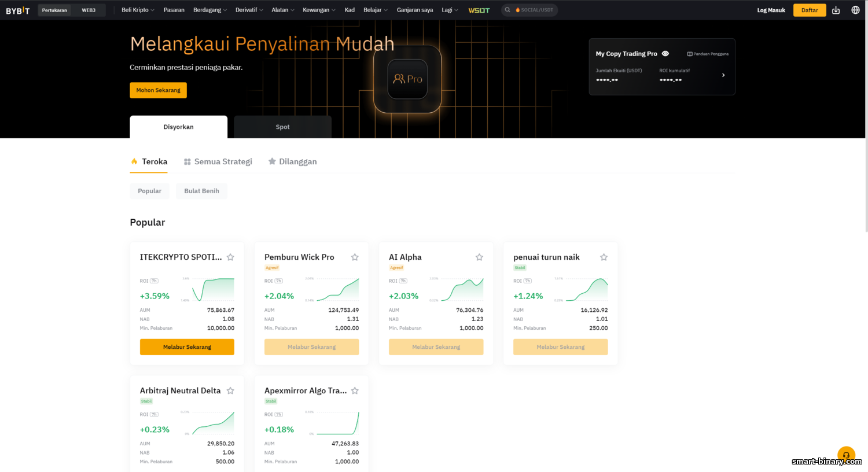This screenshot has height=472, width=868.
Task: Click the Pro badge hero graphic
Action: [407, 79]
